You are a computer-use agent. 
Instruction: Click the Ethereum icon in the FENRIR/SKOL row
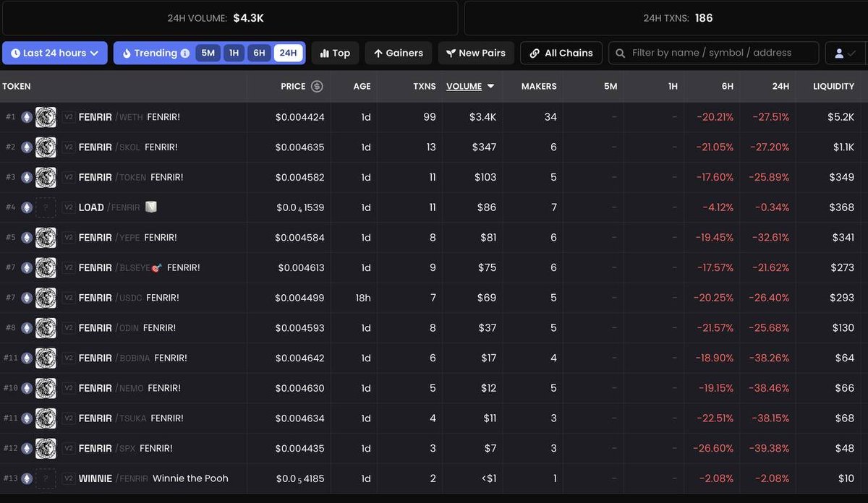pyautogui.click(x=27, y=147)
